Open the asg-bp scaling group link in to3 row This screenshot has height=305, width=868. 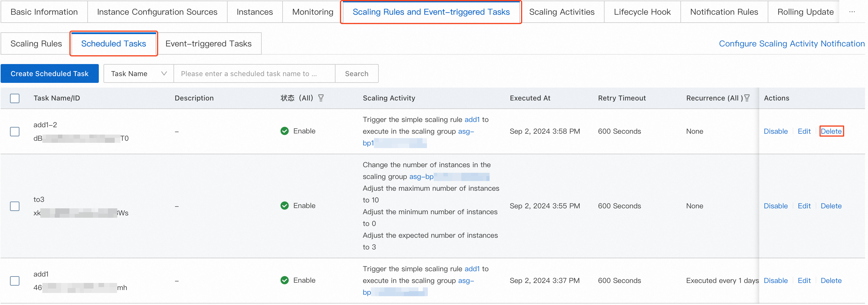point(449,177)
